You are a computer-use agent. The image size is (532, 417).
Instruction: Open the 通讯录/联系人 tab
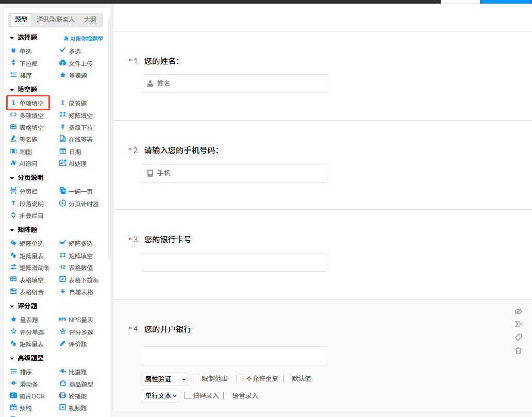[x=56, y=20]
